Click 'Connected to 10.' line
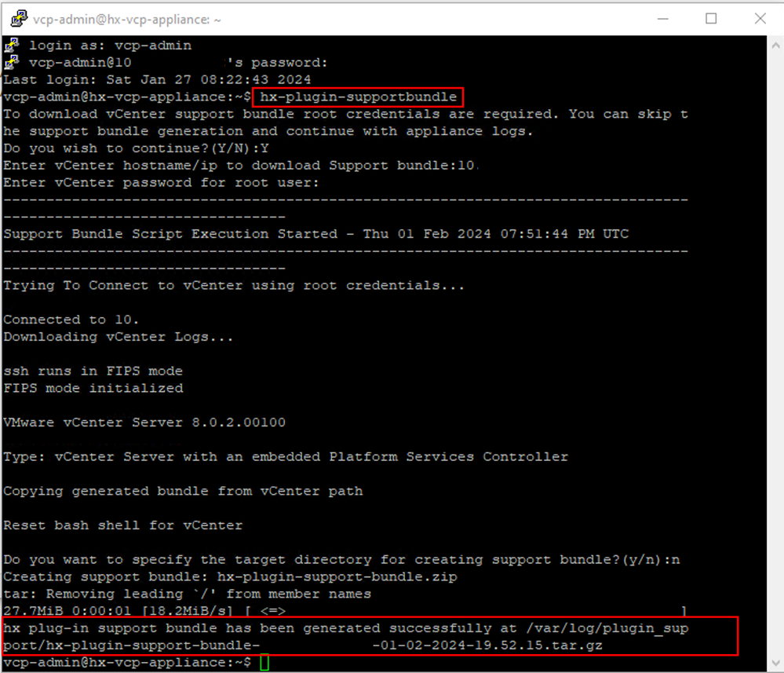The image size is (784, 673). 71,320
